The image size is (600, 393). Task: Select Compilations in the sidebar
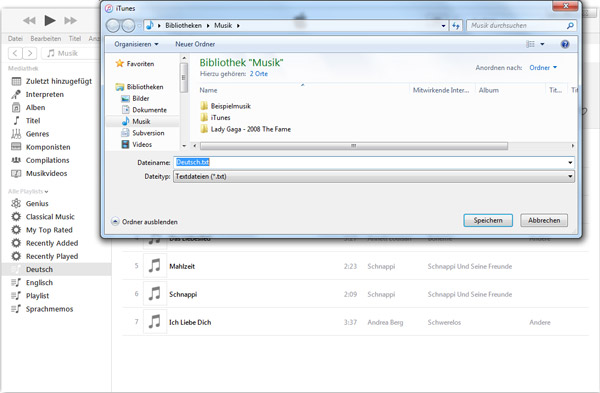[47, 160]
